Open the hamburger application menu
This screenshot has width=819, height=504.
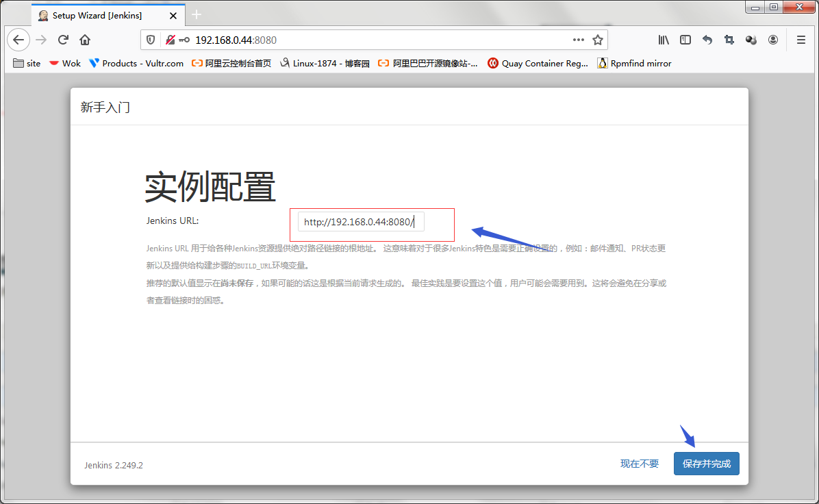[x=801, y=40]
